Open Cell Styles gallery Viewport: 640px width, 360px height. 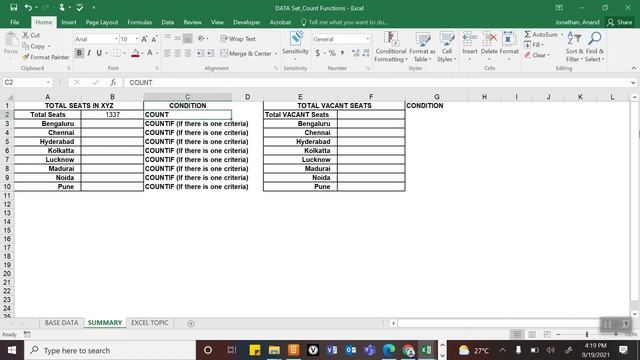point(447,47)
